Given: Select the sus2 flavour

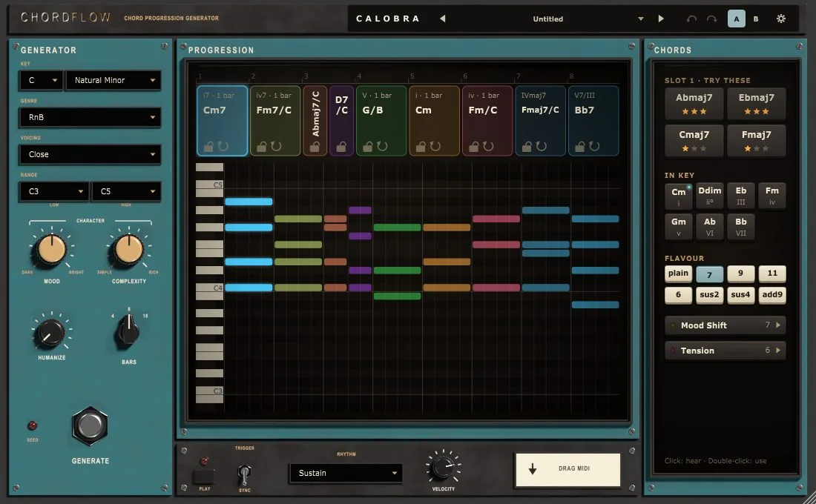Looking at the screenshot, I should [709, 295].
